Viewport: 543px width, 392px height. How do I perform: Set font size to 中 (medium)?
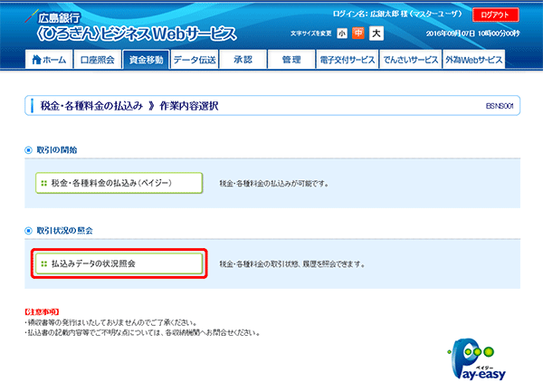coord(358,33)
